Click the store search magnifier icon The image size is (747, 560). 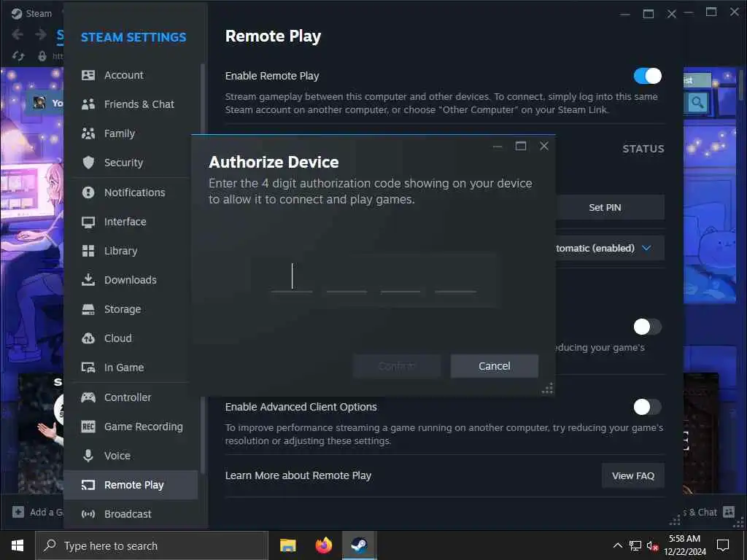(697, 102)
